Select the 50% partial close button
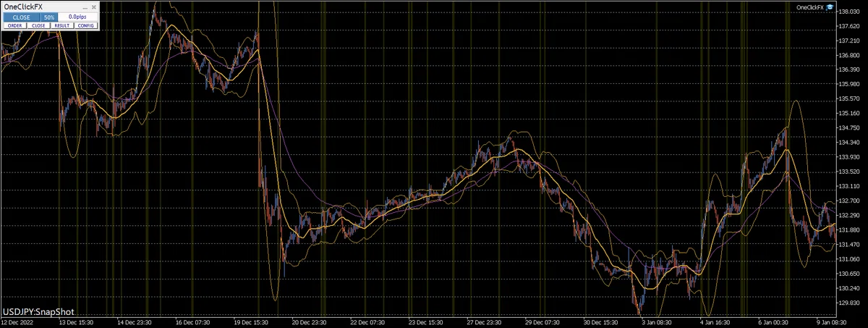This screenshot has width=868, height=328. click(x=49, y=17)
